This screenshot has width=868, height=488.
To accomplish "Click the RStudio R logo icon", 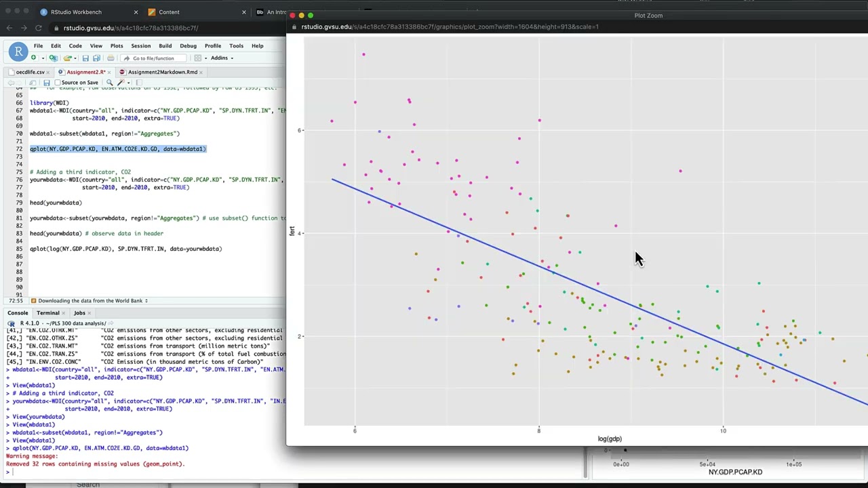I will pos(18,52).
